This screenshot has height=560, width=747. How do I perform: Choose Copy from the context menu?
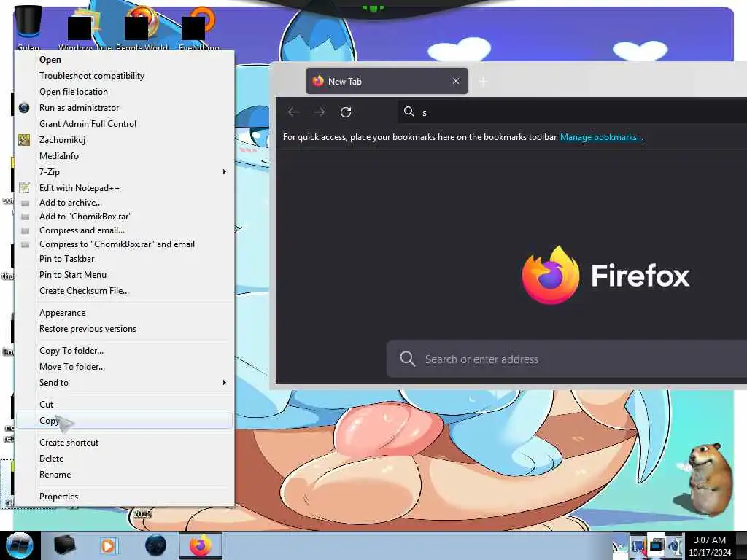(x=125, y=421)
